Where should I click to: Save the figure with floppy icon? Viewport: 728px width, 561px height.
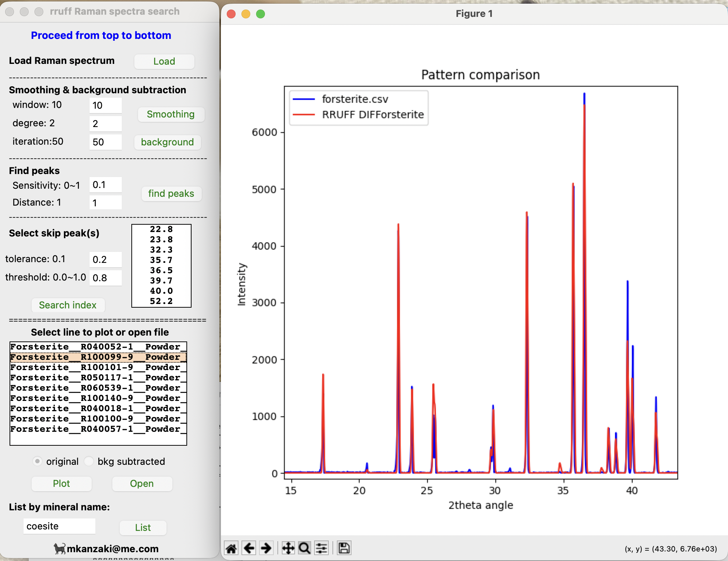tap(344, 549)
